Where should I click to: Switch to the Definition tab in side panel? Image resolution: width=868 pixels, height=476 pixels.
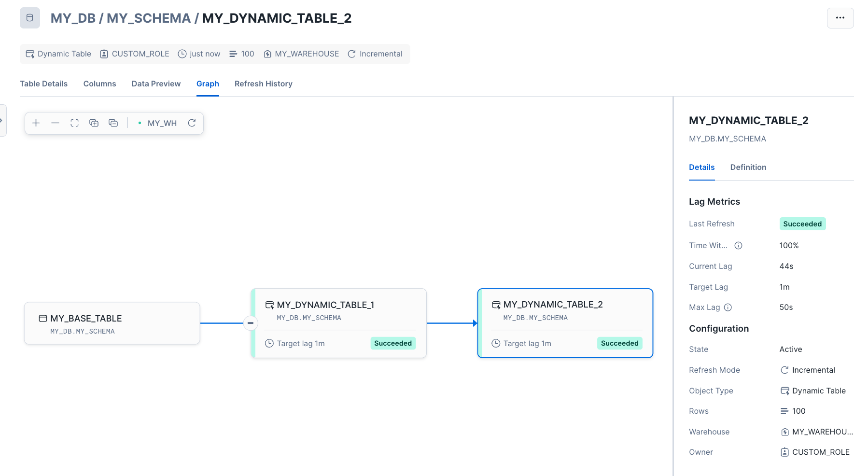[x=748, y=167]
